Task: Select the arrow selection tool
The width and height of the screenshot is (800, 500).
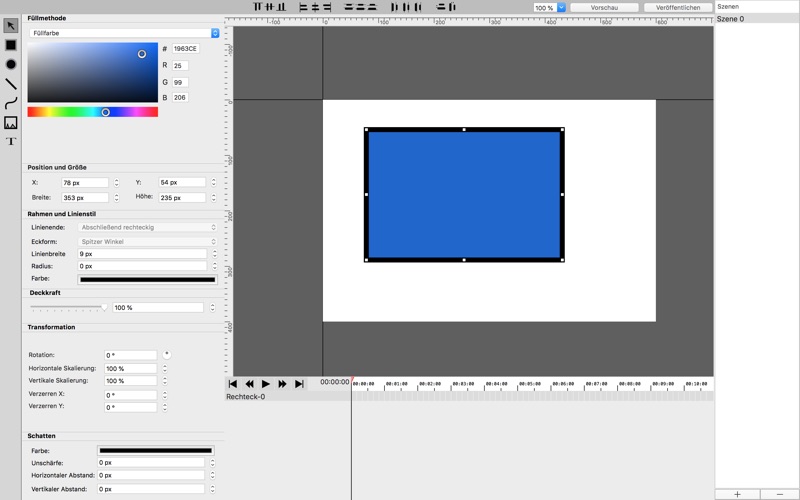Action: 11,26
